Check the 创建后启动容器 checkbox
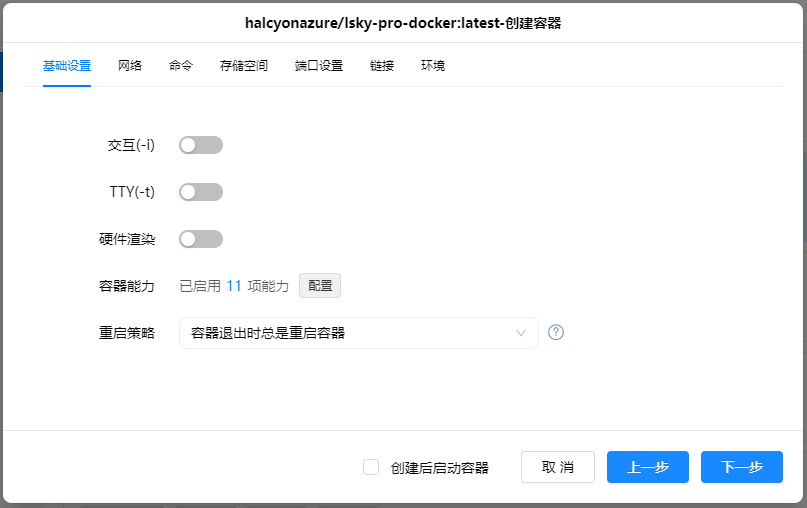Viewport: 807px width, 508px height. (x=371, y=467)
